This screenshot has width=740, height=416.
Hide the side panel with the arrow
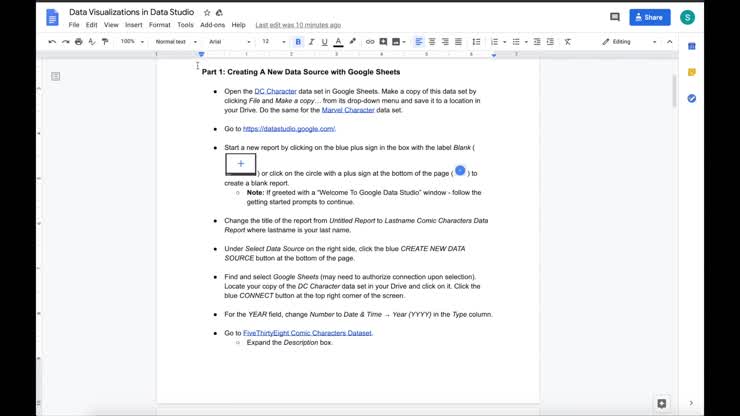[x=691, y=403]
